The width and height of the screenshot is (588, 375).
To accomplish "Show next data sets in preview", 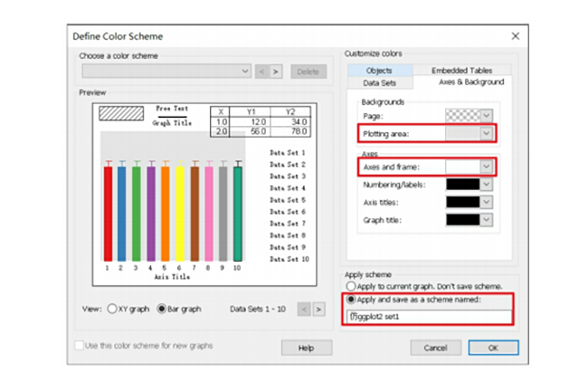I will [318, 309].
